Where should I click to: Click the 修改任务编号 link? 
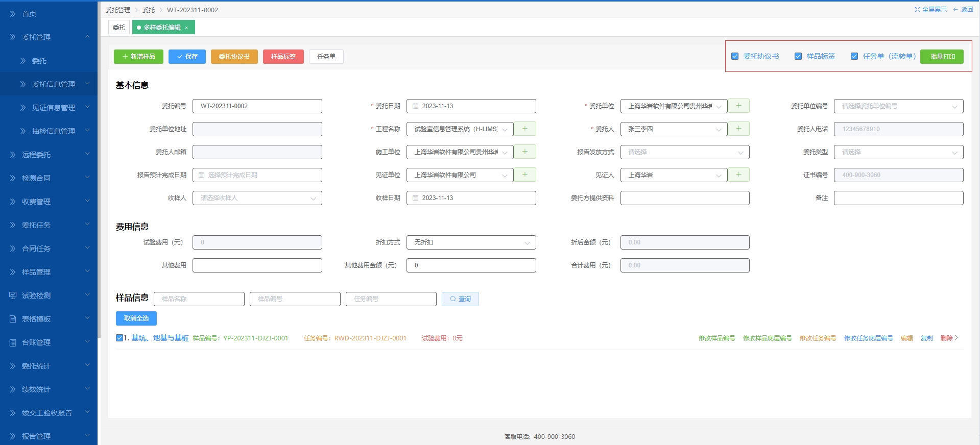(818, 338)
